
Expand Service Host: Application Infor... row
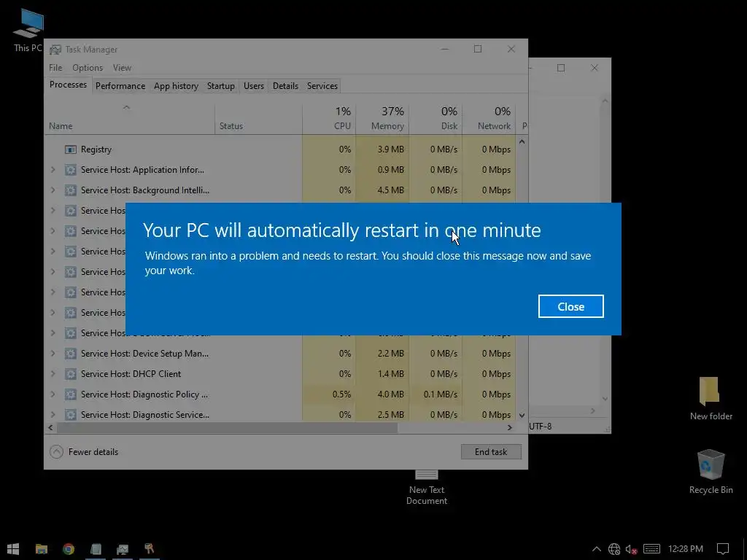(53, 169)
